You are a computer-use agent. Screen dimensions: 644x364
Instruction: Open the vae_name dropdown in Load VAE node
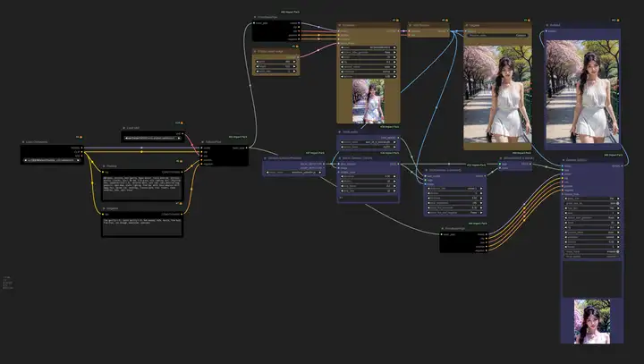coord(153,138)
